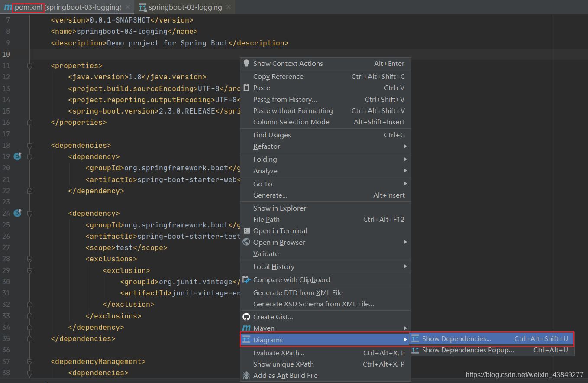Collapse the dependencyManagement block at line 37
Image resolution: width=588 pixels, height=383 pixels.
[29, 361]
